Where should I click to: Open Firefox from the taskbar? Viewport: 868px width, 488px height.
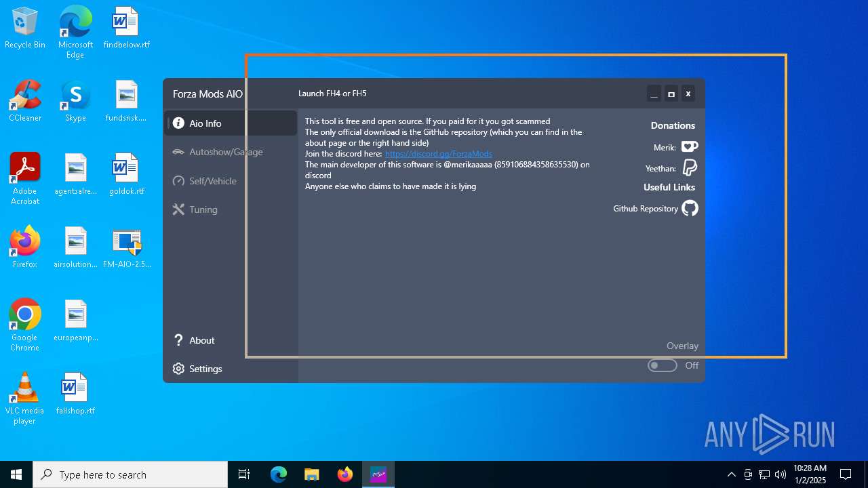[x=345, y=474]
